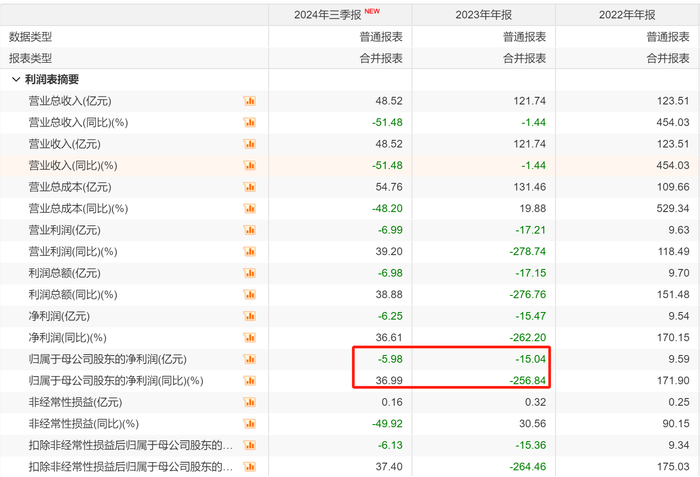The image size is (700, 477).
Task: Click the value -278.74 in 营业利润(同比) row
Action: pyautogui.click(x=528, y=251)
